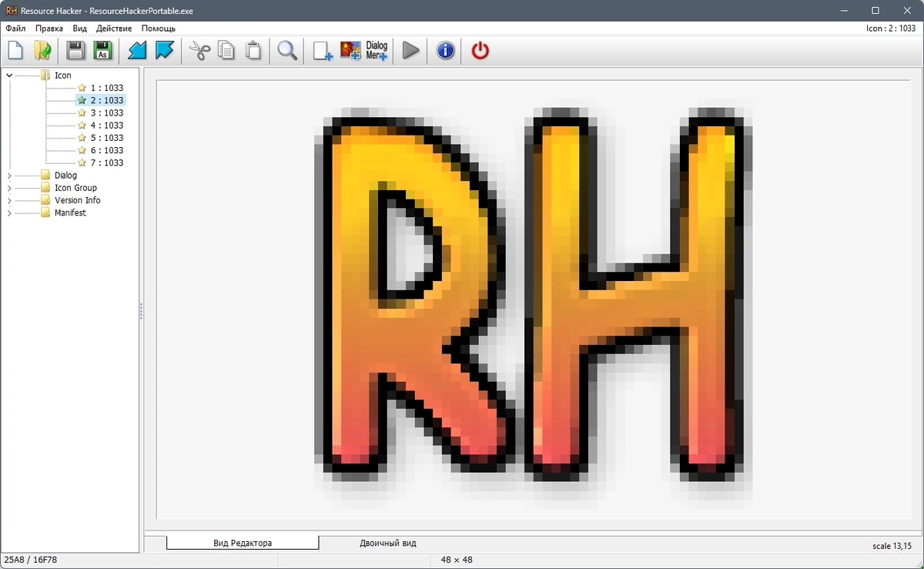Screen dimensions: 924x569
Task: Select the Icon Group tree label
Action: click(75, 188)
